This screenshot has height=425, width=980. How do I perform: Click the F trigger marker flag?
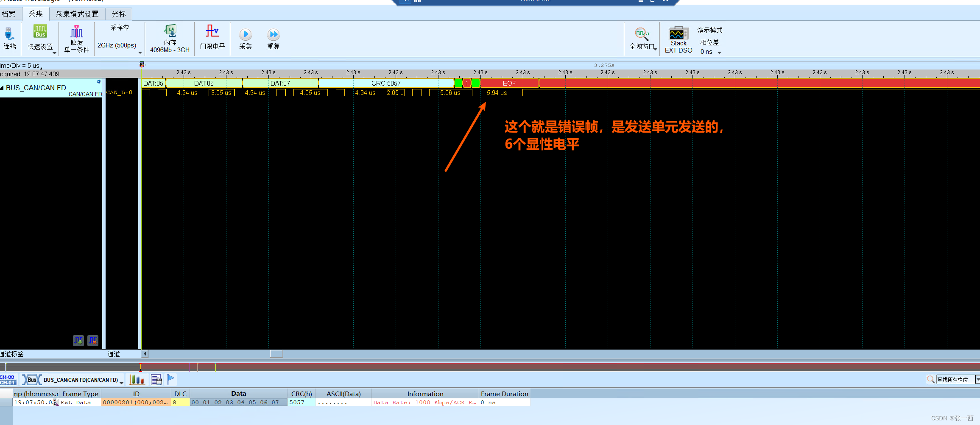142,64
